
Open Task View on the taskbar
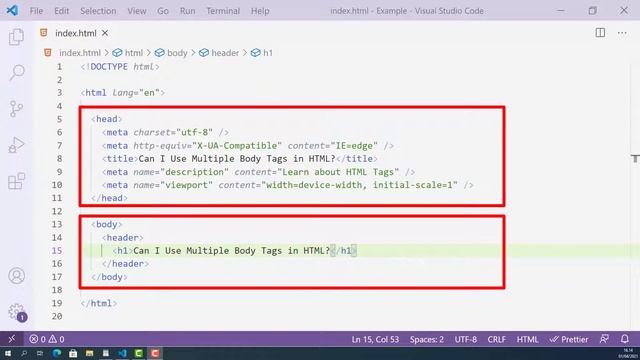click(40, 353)
